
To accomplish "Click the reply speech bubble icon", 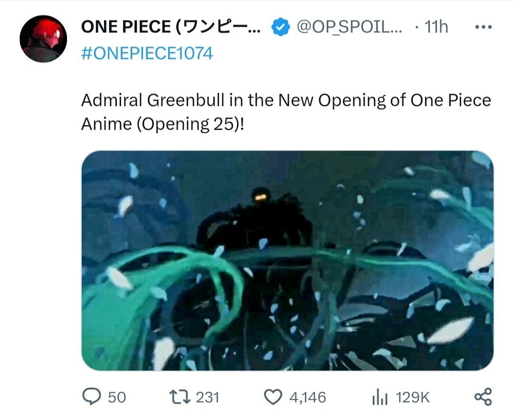I will pyautogui.click(x=92, y=397).
